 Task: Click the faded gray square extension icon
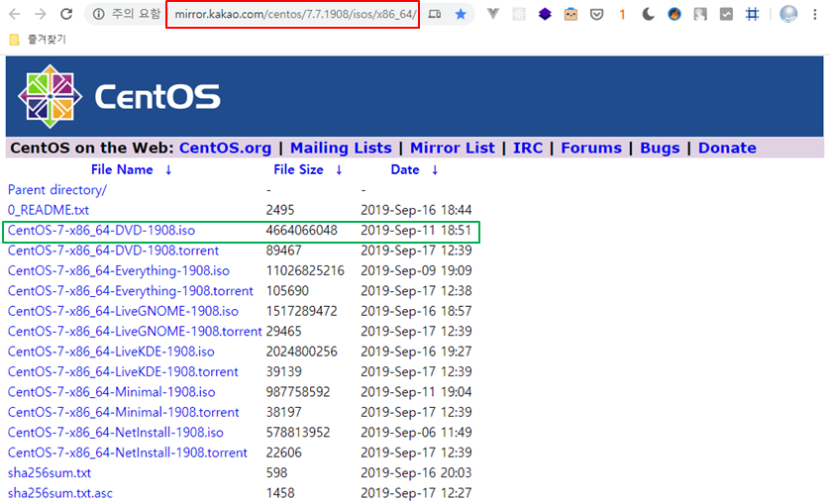tap(519, 14)
